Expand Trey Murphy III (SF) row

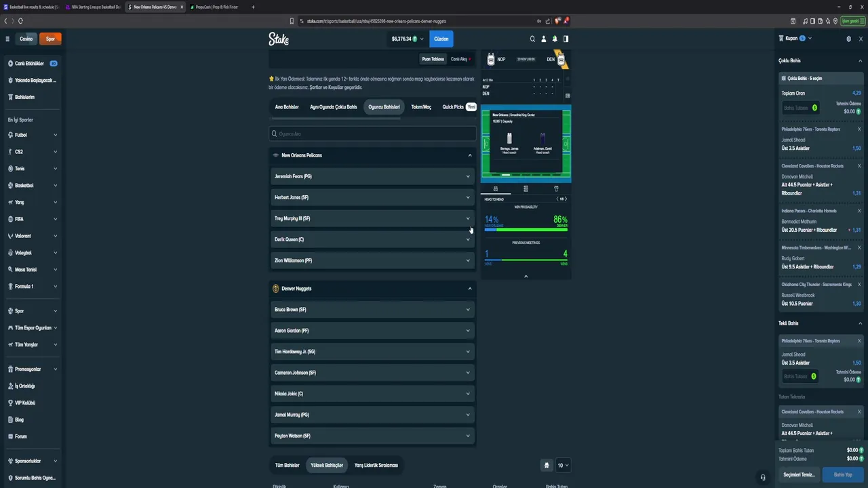[372, 218]
